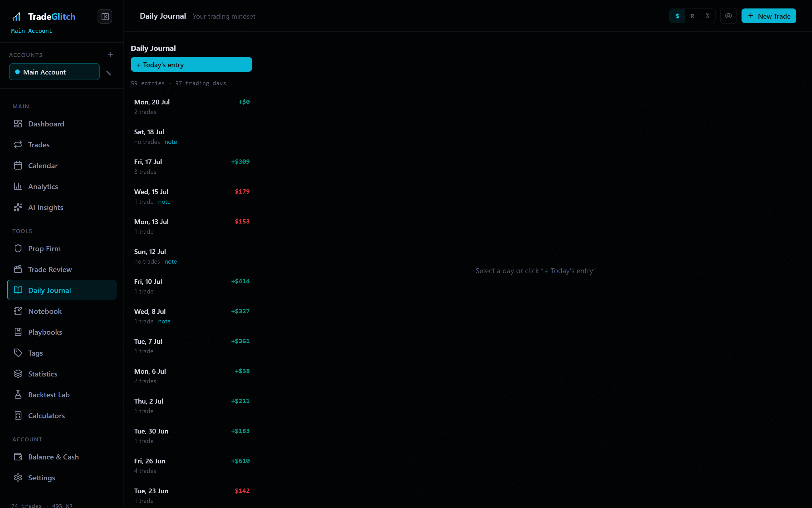Open the note on Wed, 15 Jul
Image resolution: width=812 pixels, height=508 pixels.
[x=164, y=202]
